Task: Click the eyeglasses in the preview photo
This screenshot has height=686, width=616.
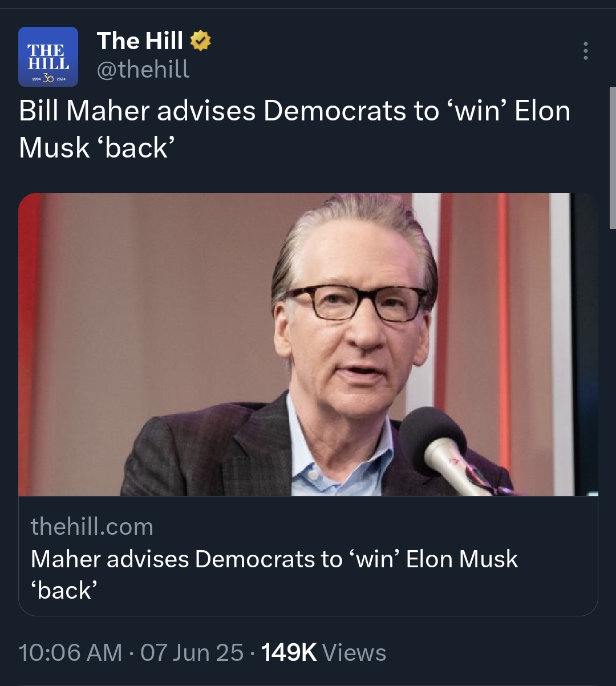Action: click(356, 301)
